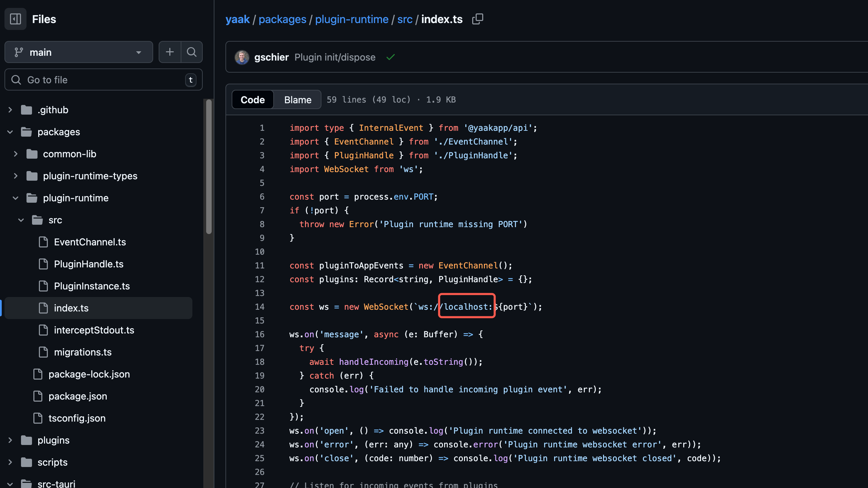Open EventChannel.ts file in tree
This screenshot has width=868, height=488.
(90, 242)
